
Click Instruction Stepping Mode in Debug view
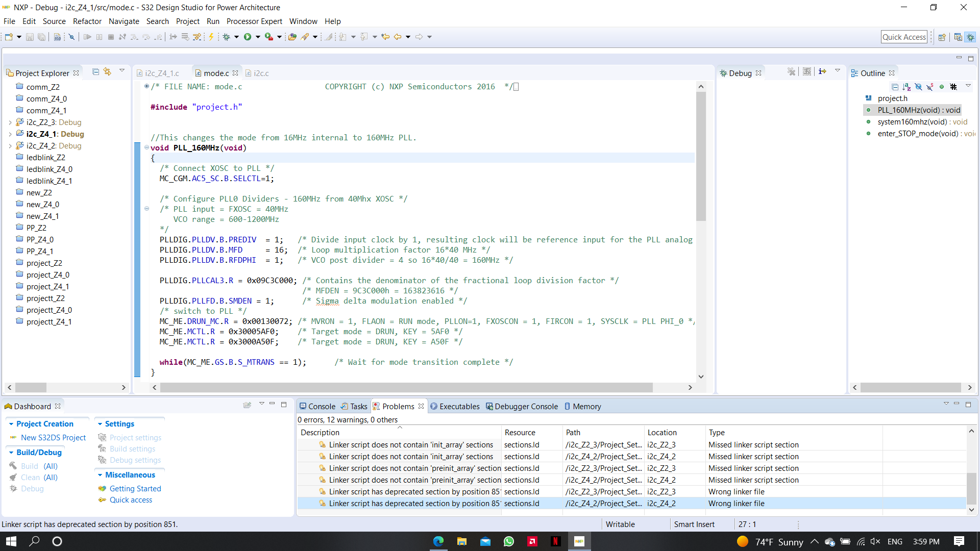pos(822,72)
